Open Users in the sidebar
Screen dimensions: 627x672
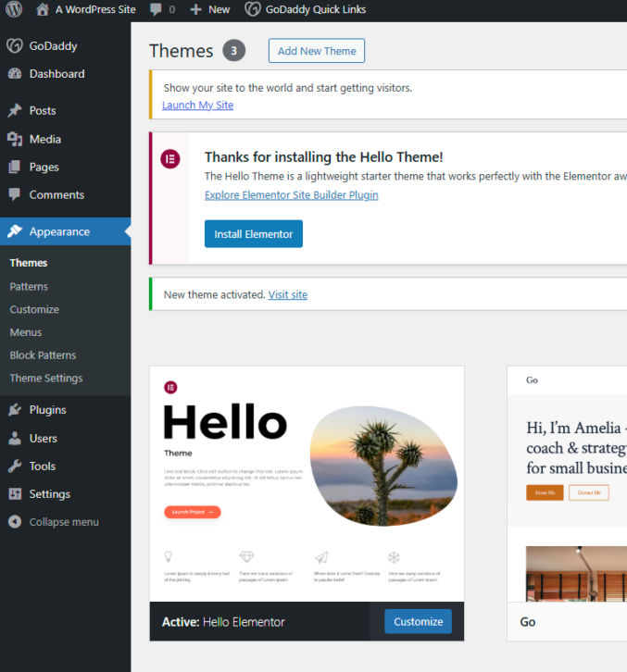(x=44, y=438)
